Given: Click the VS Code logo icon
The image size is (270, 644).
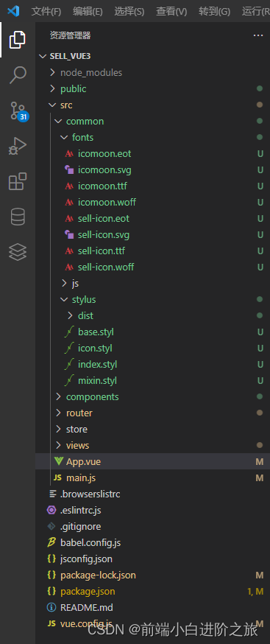Looking at the screenshot, I should pyautogui.click(x=13, y=10).
